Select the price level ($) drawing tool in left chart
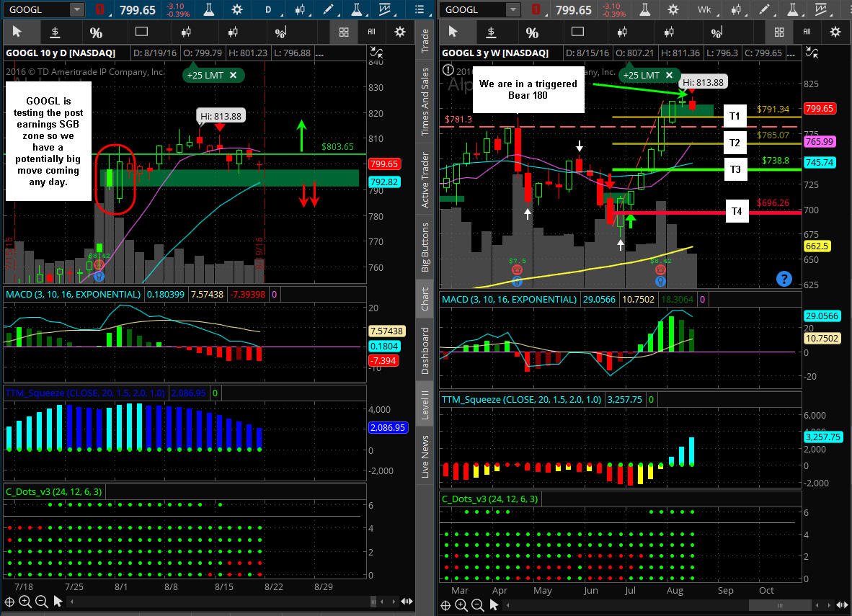This screenshot has height=616, width=852. coord(55,32)
